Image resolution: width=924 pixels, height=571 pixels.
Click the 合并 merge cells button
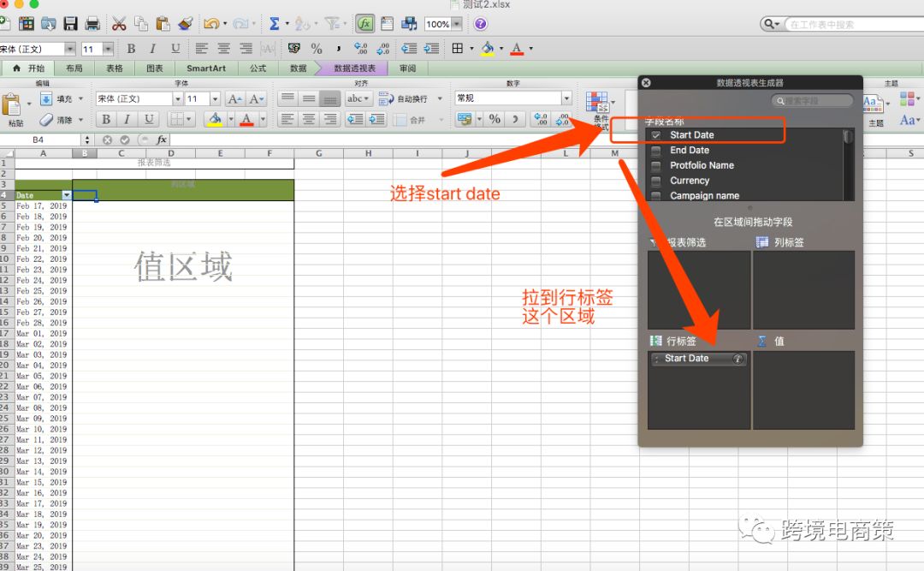pos(411,120)
